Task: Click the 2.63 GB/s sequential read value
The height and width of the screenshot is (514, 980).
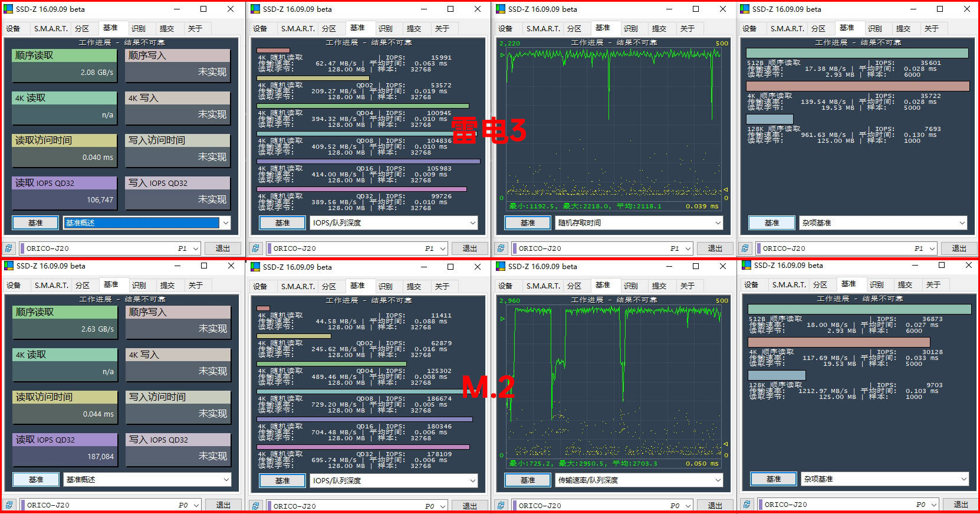Action: 97,329
